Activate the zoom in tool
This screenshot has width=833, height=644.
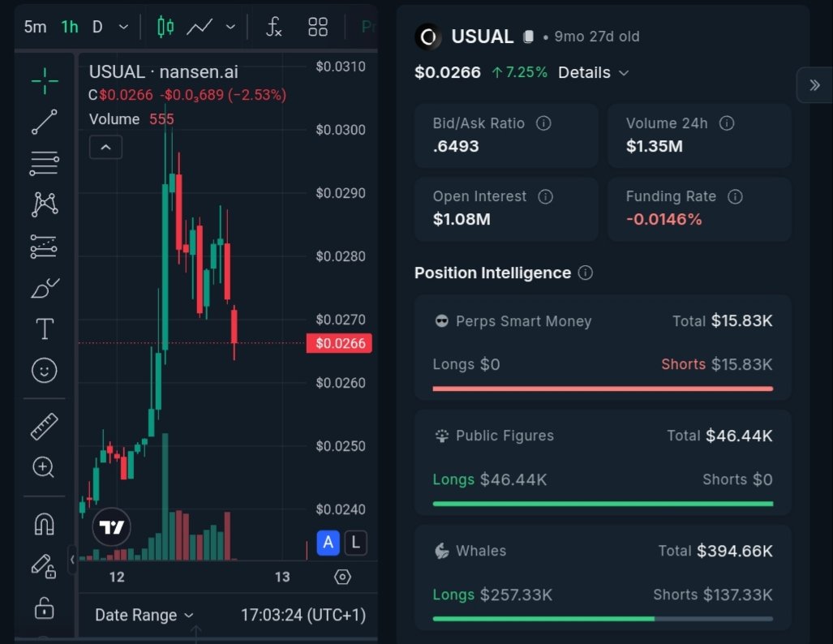click(x=44, y=468)
